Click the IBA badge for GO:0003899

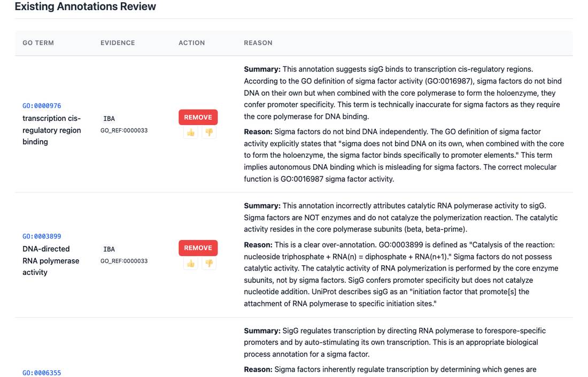coord(109,249)
